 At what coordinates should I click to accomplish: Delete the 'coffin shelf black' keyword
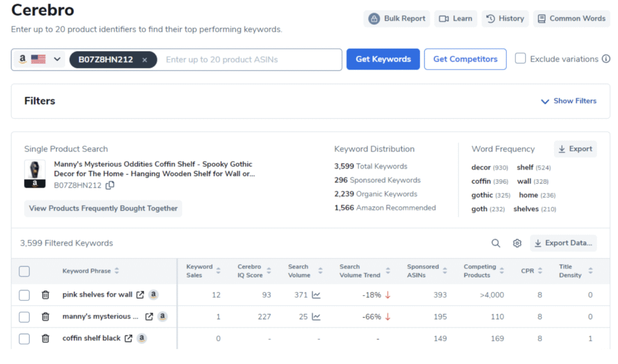coord(46,339)
